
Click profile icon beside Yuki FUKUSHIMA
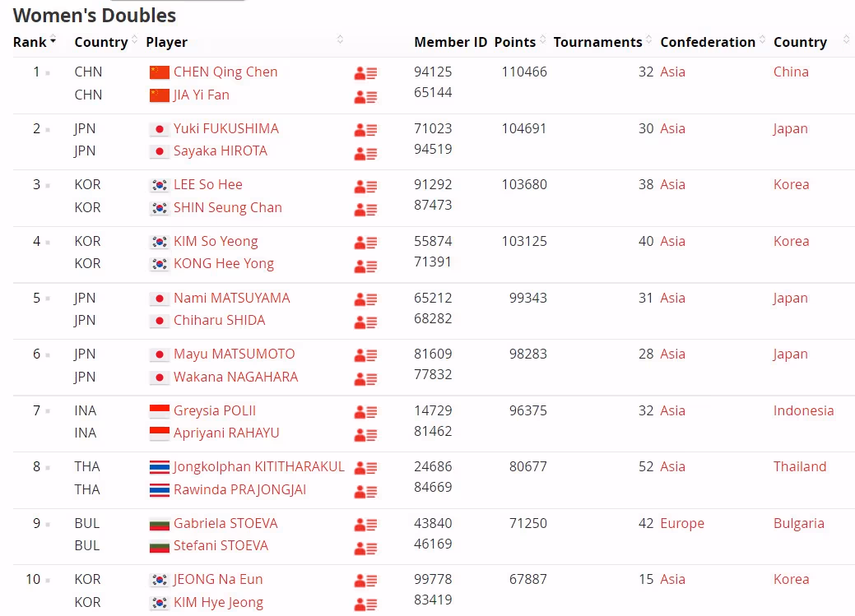click(365, 130)
